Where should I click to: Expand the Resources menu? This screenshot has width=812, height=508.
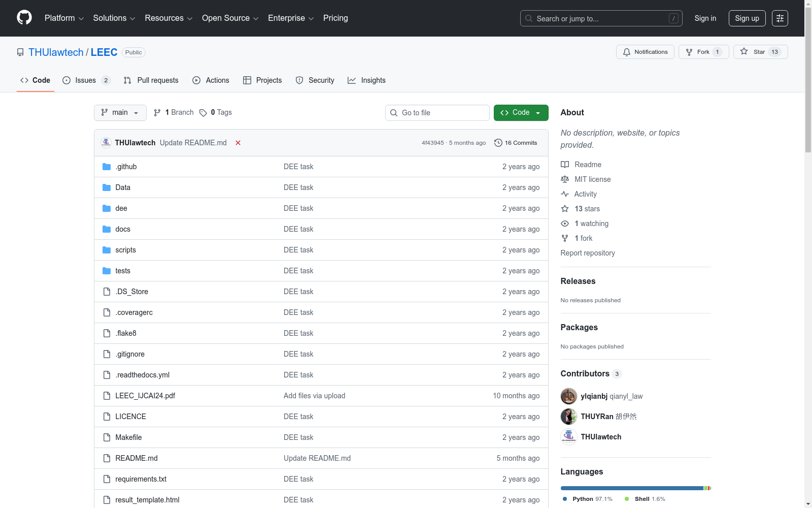coord(168,18)
